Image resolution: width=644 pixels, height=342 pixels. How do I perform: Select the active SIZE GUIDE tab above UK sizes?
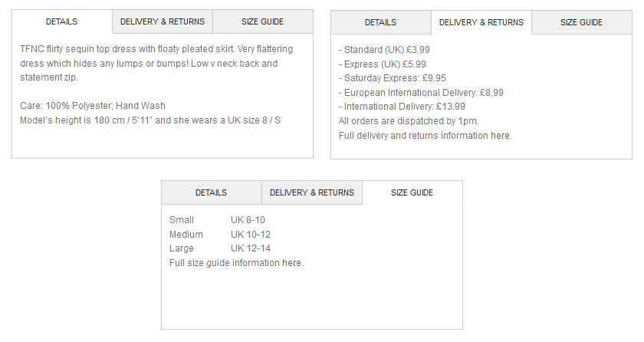click(x=412, y=192)
